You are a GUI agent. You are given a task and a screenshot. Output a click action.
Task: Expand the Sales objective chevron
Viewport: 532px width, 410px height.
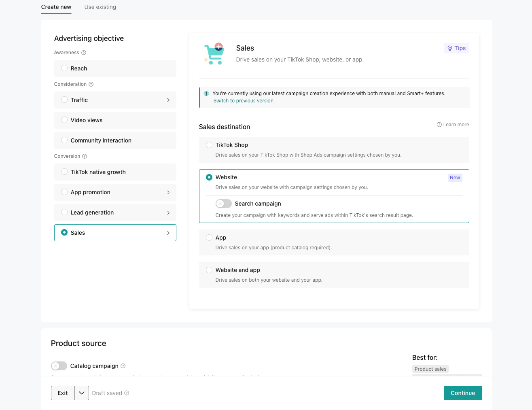pos(168,233)
